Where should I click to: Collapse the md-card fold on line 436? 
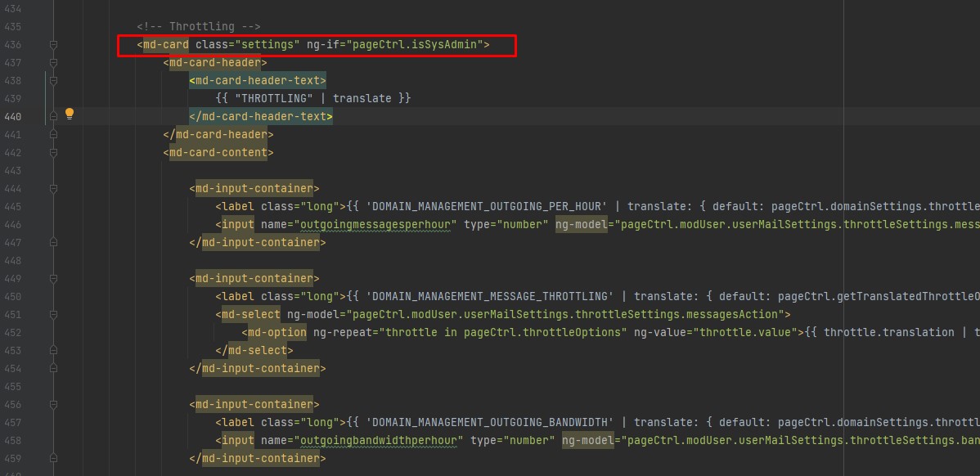point(53,44)
